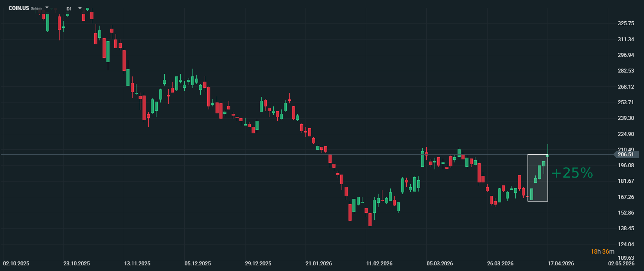Viewport: 644px width, 271px height.
Task: Click the 181.67 price scale value
Action: [x=626, y=181]
